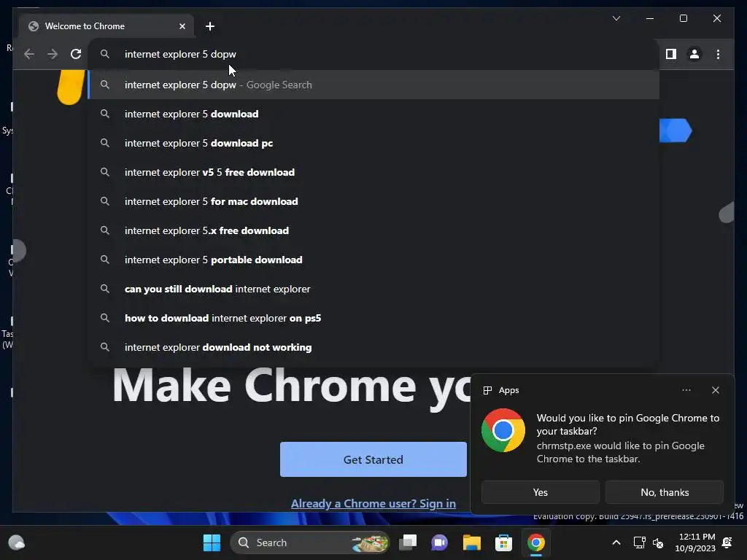747x560 pixels.
Task: Close the Apps notification popup
Action: [x=715, y=390]
